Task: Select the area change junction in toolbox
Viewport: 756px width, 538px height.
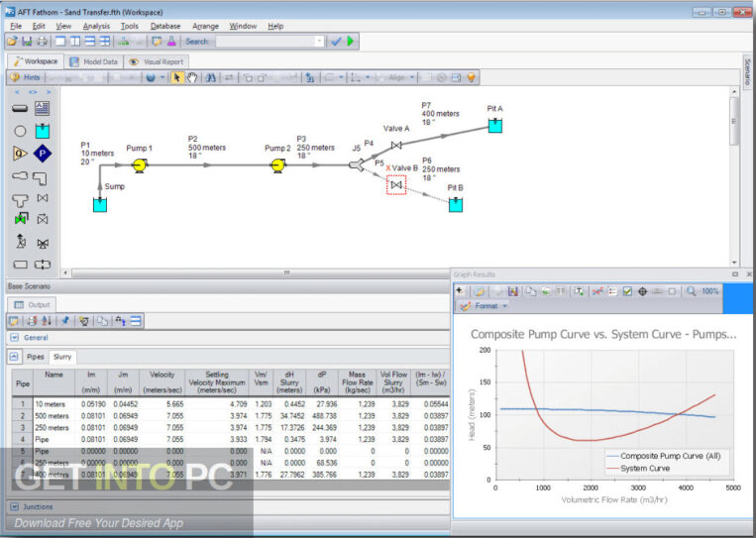Action: (20, 175)
